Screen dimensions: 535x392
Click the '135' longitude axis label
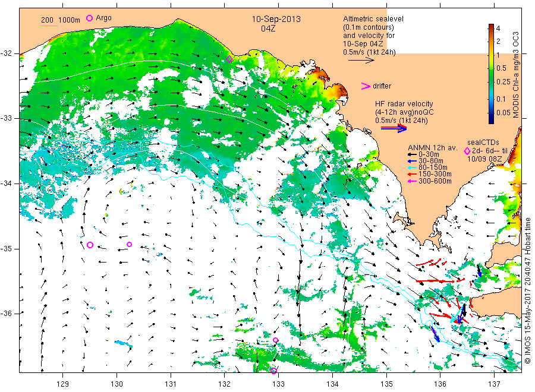coord(386,384)
